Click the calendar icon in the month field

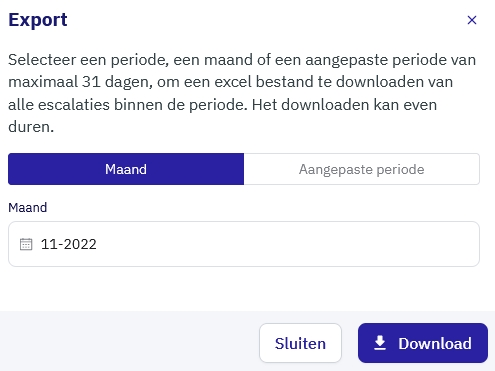(26, 244)
